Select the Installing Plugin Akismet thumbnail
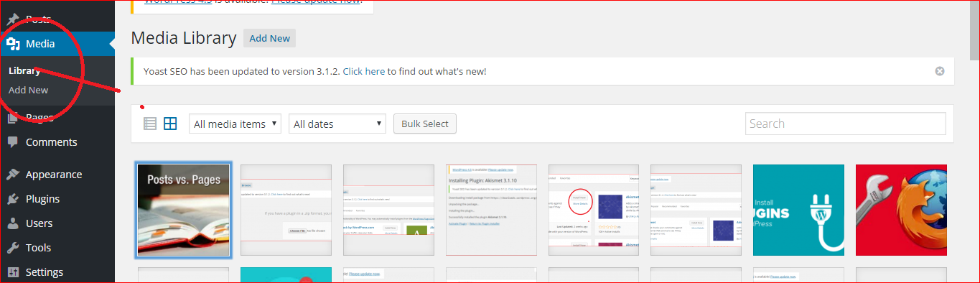This screenshot has height=283, width=980. coord(491,210)
